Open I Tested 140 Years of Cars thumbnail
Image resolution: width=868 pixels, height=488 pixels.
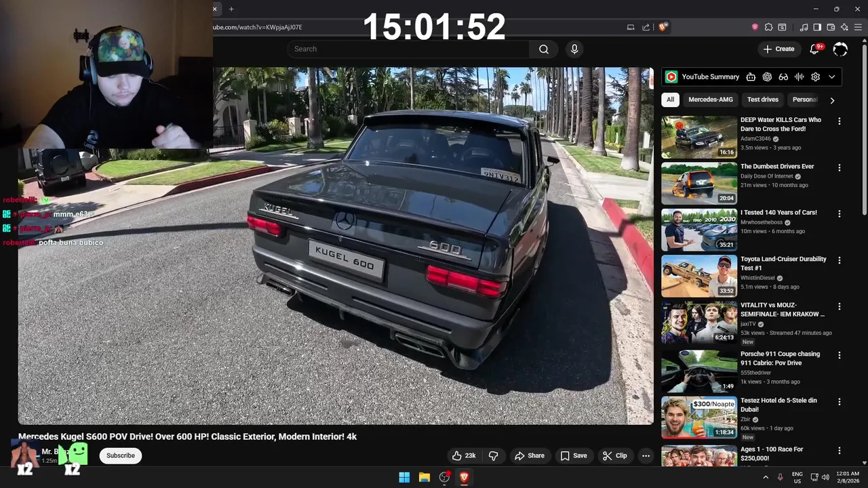point(699,230)
